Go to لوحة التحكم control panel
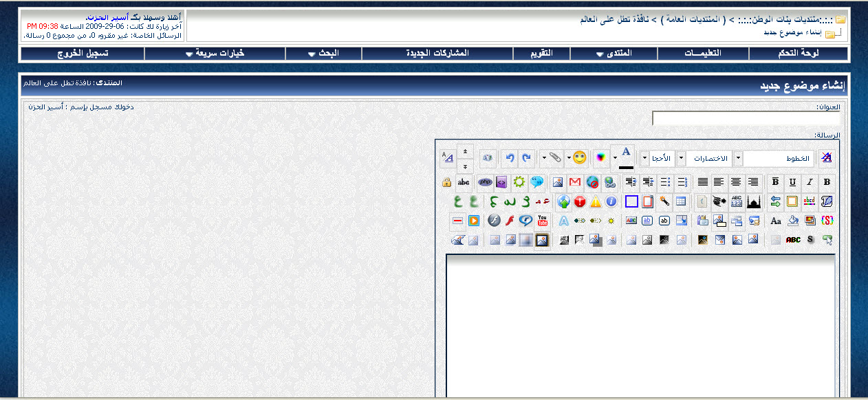 (x=799, y=54)
